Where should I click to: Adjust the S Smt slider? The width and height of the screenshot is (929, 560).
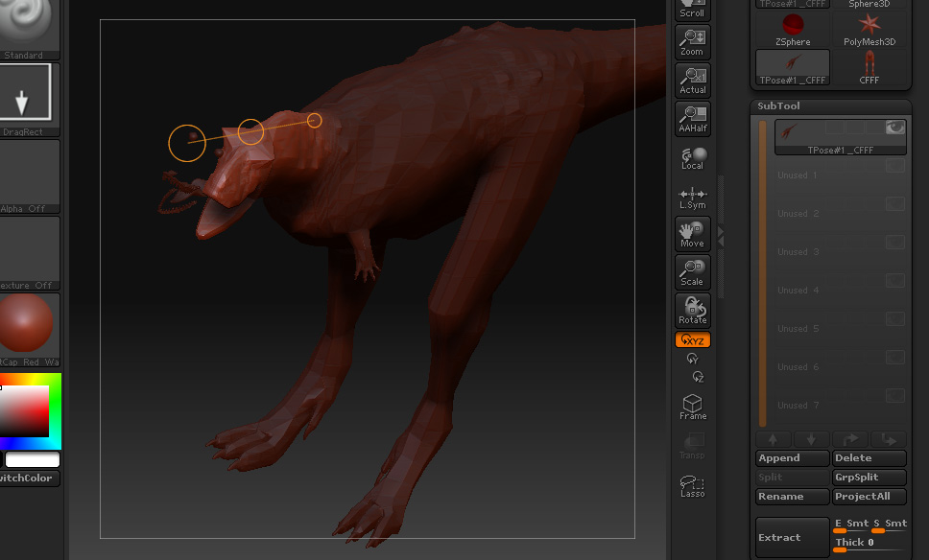point(890,525)
